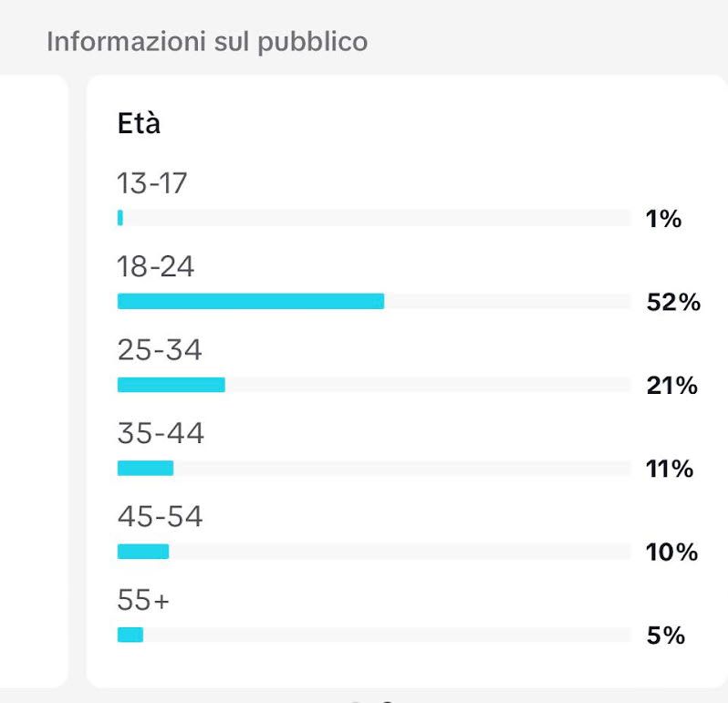Click the 18-24 cyan progress bar

click(250, 302)
